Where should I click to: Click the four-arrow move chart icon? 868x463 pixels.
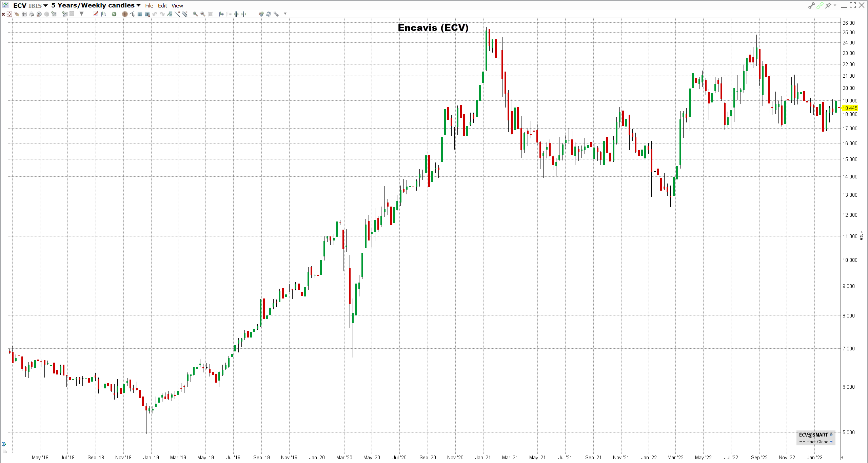pos(9,14)
